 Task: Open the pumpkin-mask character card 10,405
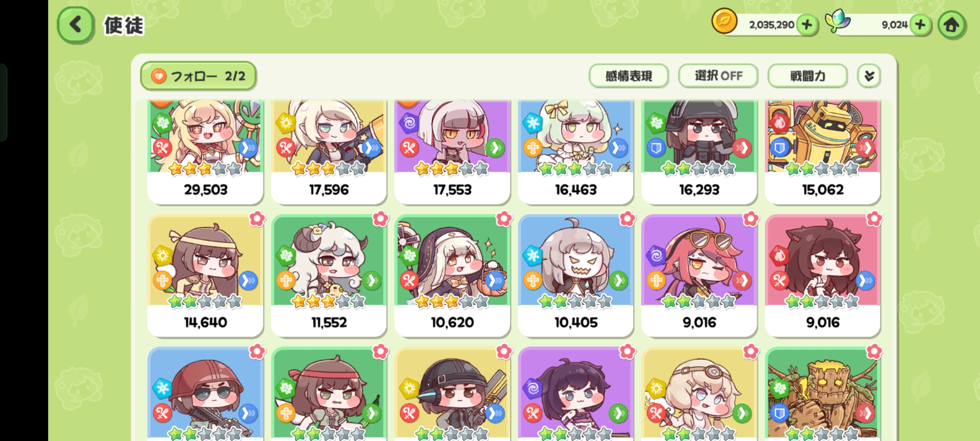coord(576,276)
